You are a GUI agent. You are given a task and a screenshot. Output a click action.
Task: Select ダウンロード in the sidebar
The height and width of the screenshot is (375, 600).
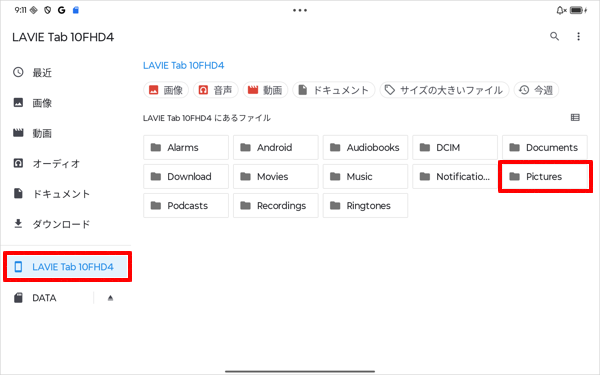tap(66, 224)
